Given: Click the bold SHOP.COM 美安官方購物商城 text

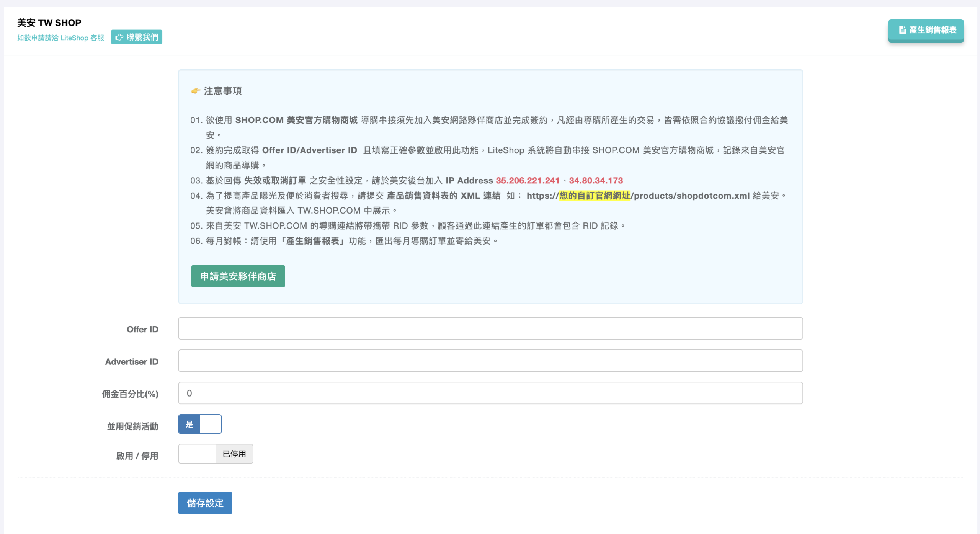Looking at the screenshot, I should 296,120.
